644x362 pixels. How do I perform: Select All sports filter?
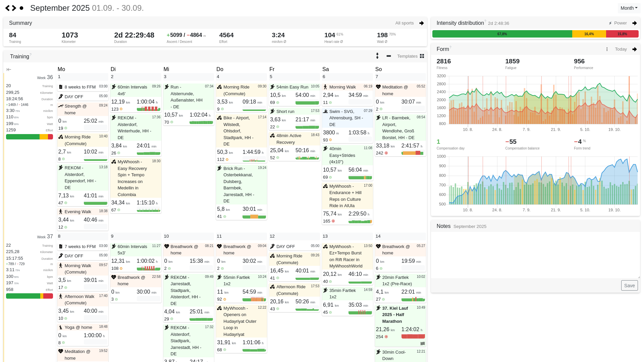click(405, 23)
